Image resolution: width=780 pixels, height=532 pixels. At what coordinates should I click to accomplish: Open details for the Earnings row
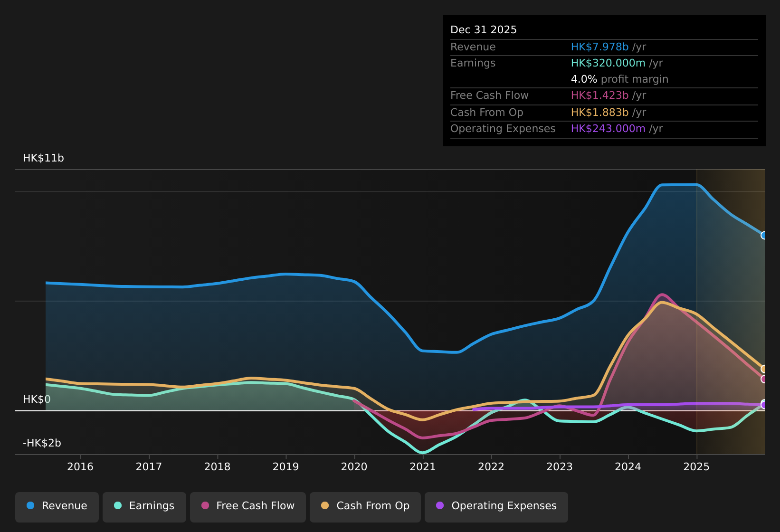(473, 63)
